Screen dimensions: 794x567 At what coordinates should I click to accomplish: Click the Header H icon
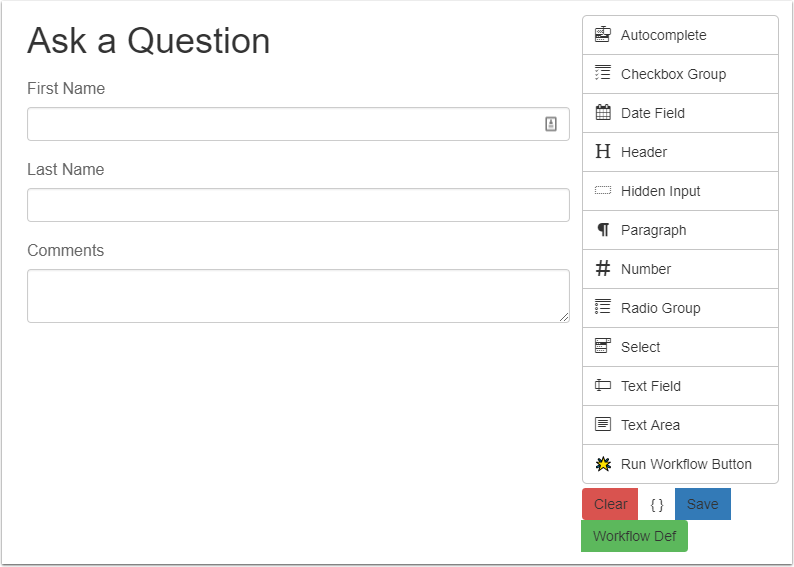click(x=602, y=152)
